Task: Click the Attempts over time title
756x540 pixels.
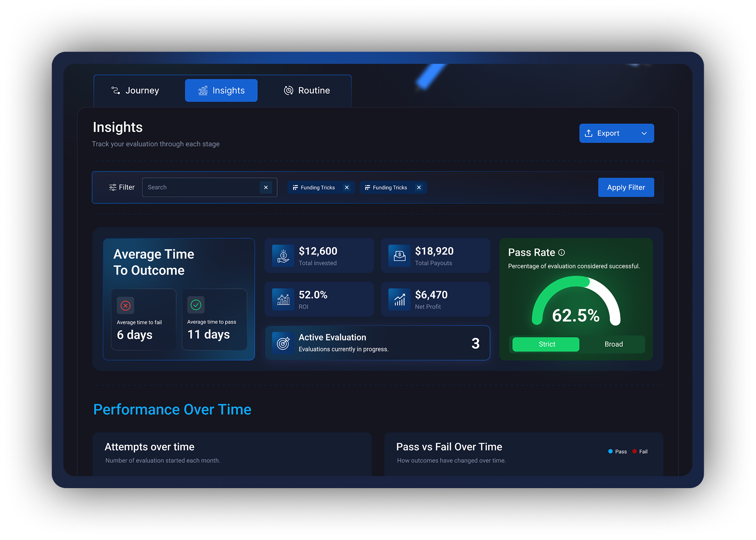Action: (x=149, y=447)
